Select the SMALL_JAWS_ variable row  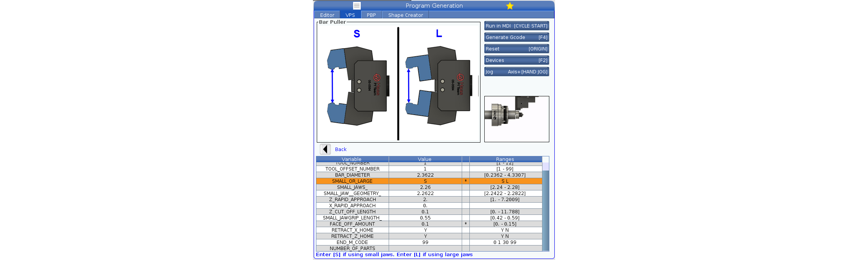click(x=429, y=187)
